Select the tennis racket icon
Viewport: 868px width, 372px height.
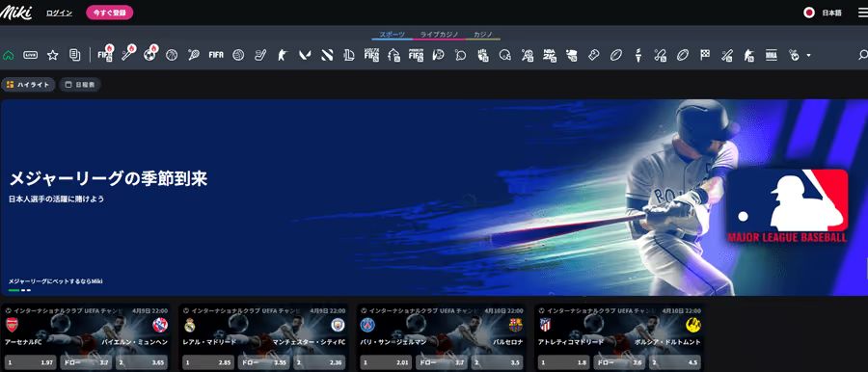[194, 55]
